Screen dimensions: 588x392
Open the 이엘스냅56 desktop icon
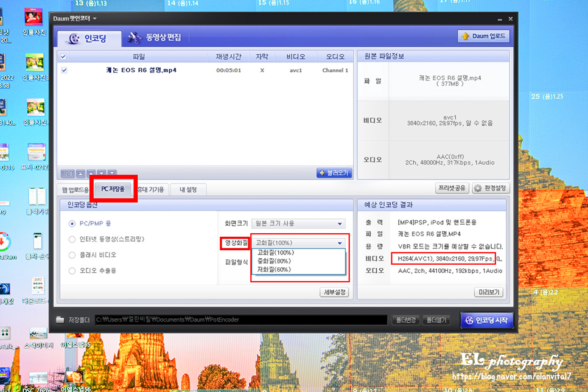(75, 381)
